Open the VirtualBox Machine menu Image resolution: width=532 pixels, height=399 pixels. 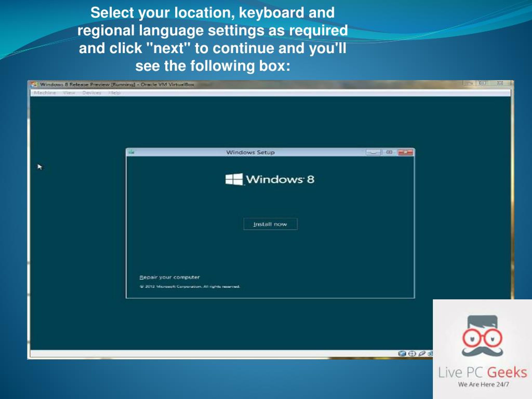click(45, 93)
